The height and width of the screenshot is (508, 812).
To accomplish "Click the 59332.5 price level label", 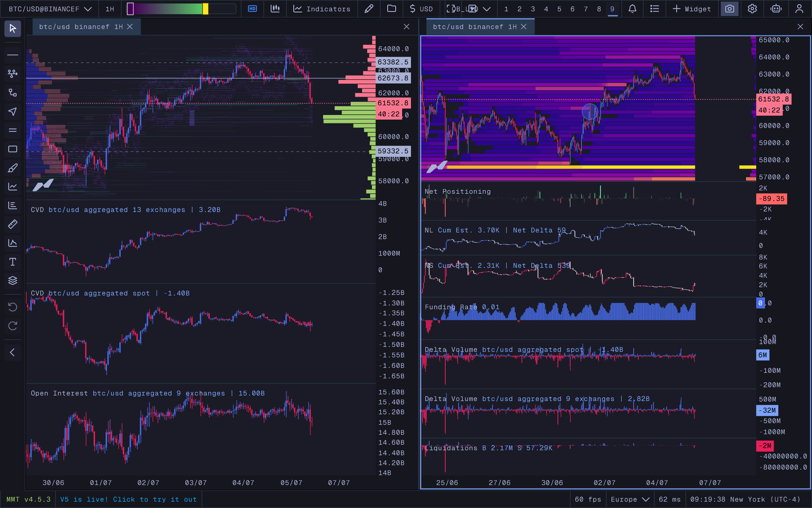I will 393,151.
